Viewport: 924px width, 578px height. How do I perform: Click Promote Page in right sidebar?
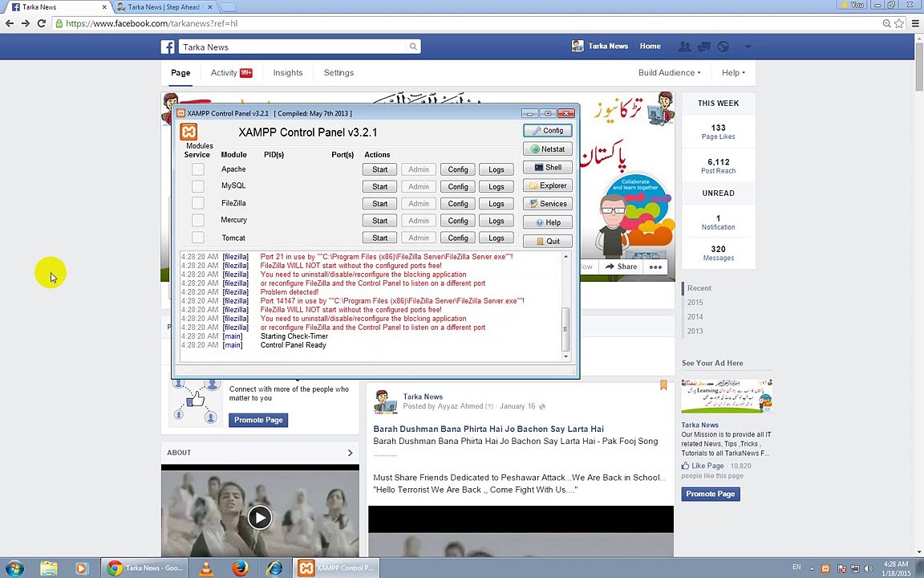[711, 494]
